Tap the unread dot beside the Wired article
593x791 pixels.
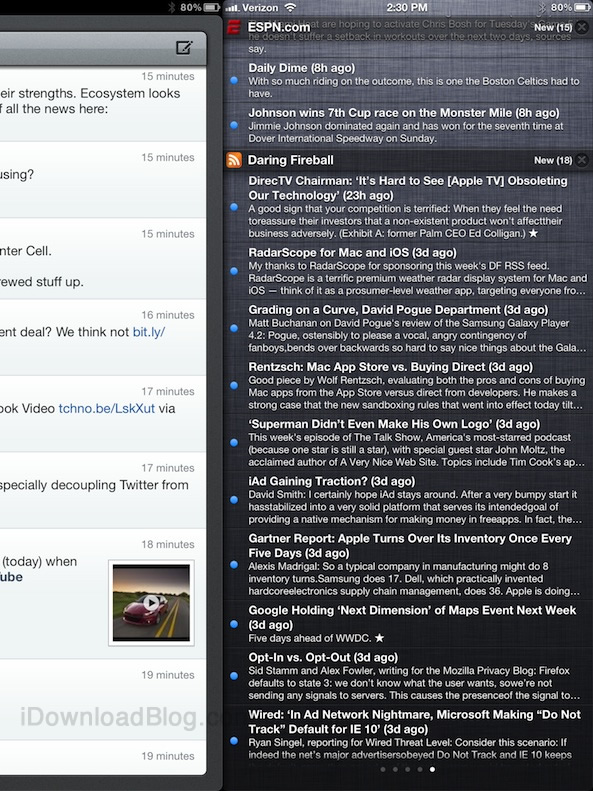234,741
